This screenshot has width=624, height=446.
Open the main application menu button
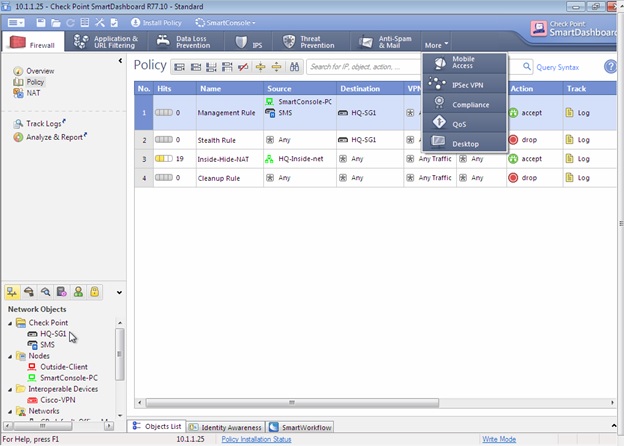(16, 23)
